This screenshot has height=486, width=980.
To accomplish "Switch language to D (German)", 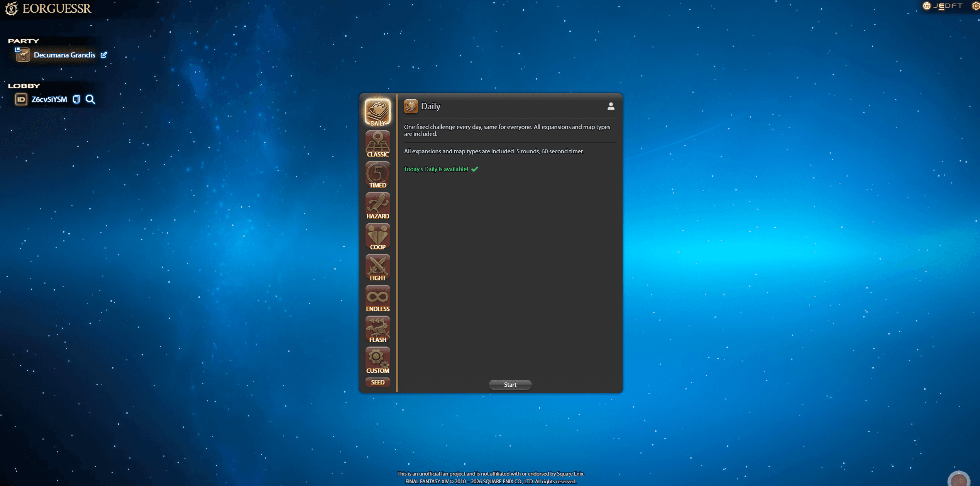I will tap(947, 6).
